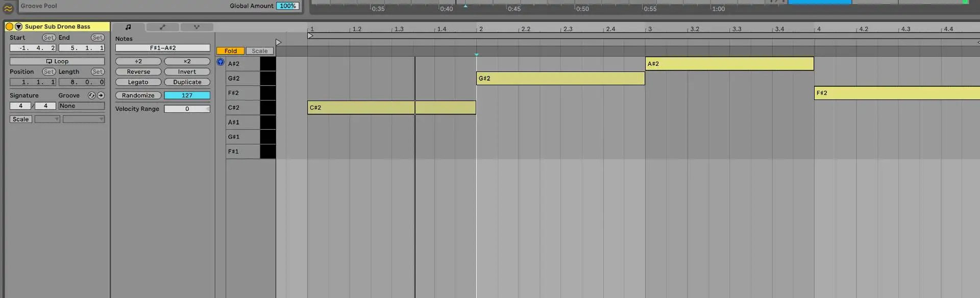The width and height of the screenshot is (980, 298).
Task: Open the Envelopes tab
Action: tap(162, 27)
